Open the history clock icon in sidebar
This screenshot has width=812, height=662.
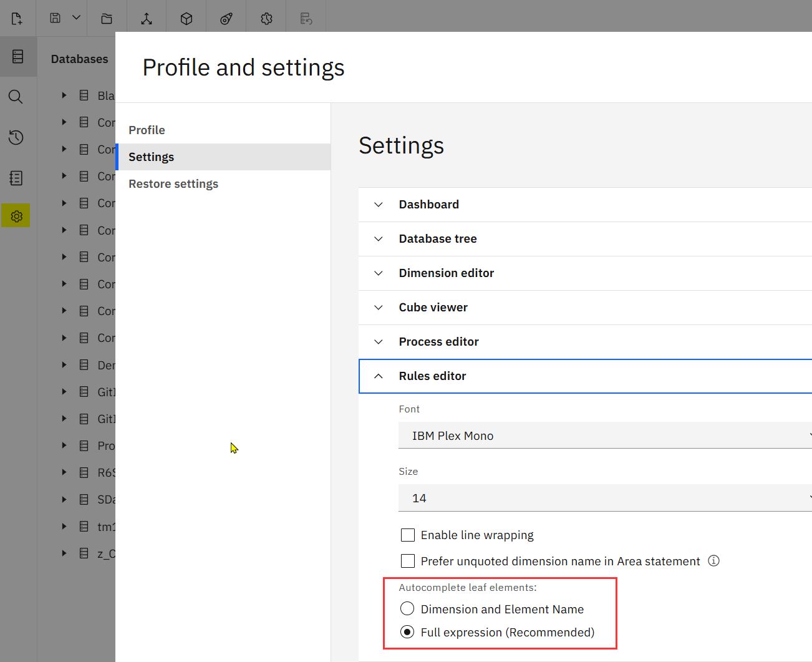(x=16, y=137)
